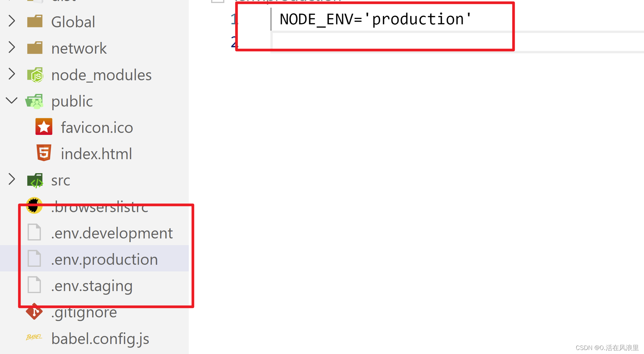The image size is (644, 354).
Task: Click the Babel icon beside babel.config.js
Action: point(34,337)
